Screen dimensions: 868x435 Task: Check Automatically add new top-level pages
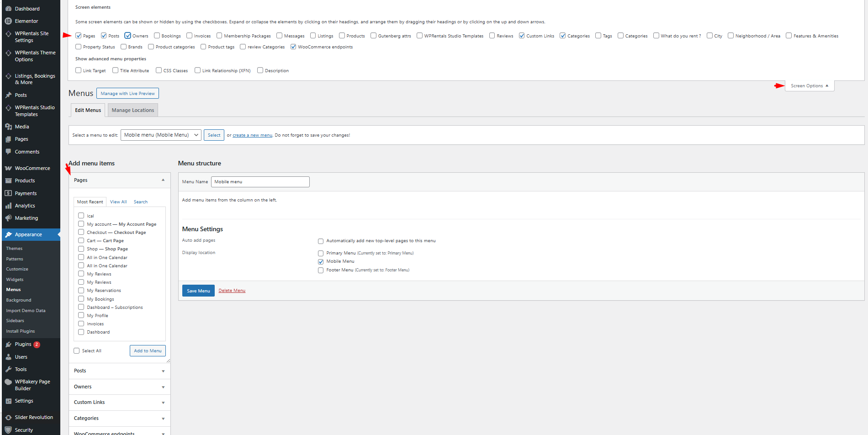tap(321, 241)
